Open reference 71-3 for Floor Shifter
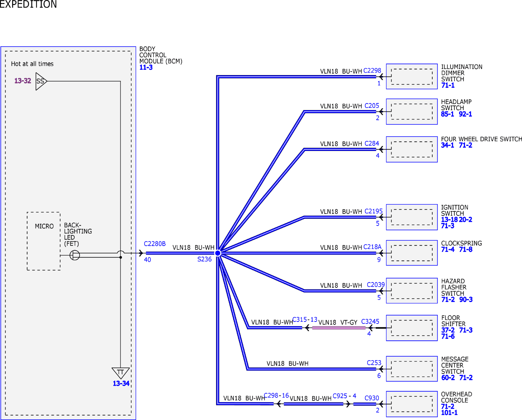Viewport: 522px width, 420px height. coord(466,330)
